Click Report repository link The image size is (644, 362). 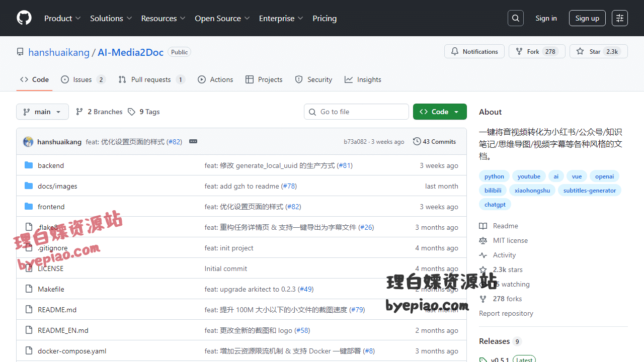[506, 313]
